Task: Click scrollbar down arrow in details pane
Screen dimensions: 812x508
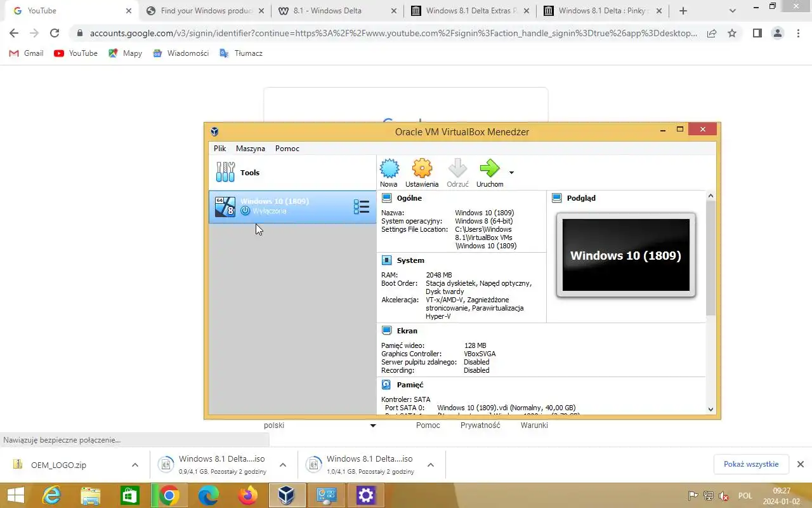Action: (710, 410)
